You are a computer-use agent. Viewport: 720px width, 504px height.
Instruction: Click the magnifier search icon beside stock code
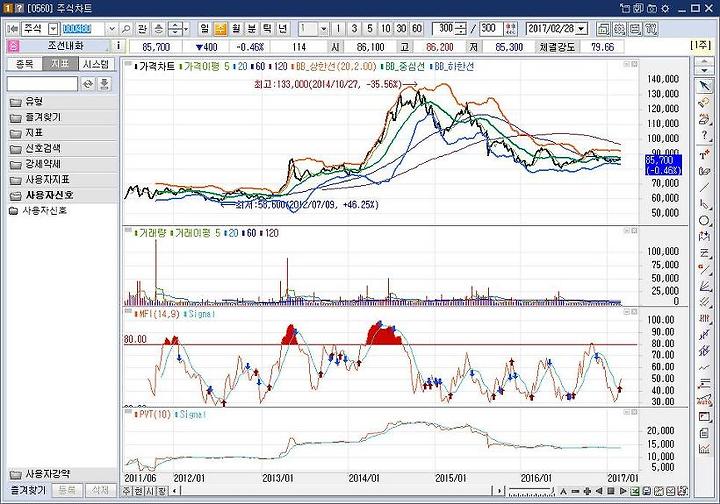pyautogui.click(x=126, y=29)
